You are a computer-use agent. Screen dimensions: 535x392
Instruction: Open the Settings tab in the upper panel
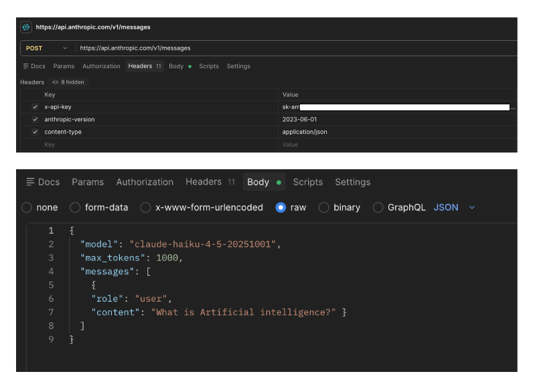point(238,66)
